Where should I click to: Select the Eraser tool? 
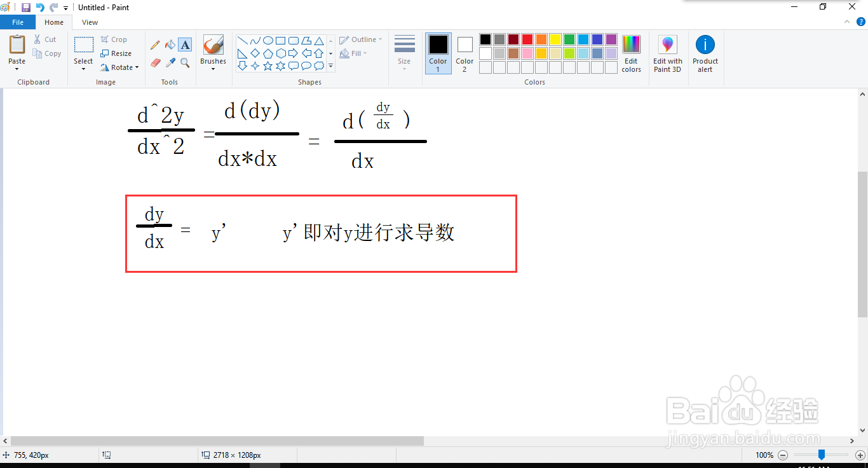155,63
